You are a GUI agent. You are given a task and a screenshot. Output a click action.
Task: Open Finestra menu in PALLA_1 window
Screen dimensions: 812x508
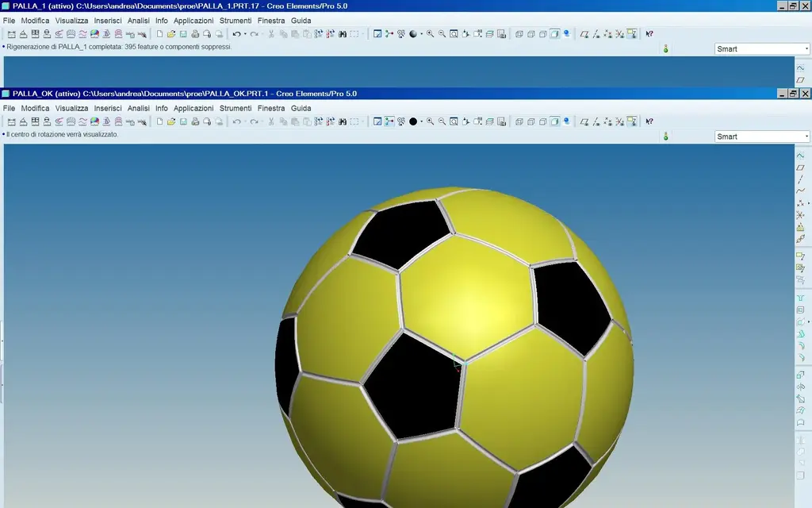pos(271,21)
